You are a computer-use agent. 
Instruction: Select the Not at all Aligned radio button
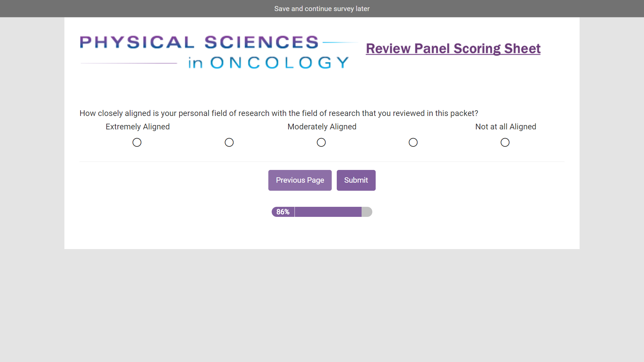[505, 142]
